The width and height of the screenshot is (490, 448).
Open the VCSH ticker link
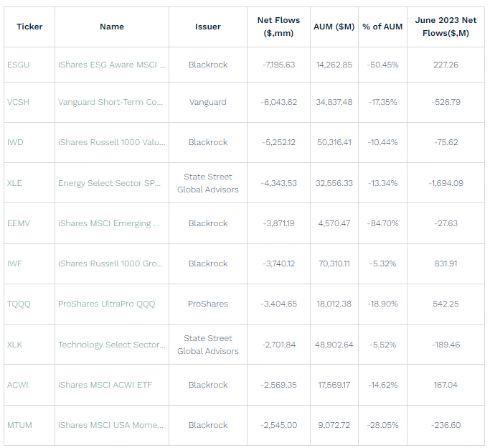[x=19, y=102]
